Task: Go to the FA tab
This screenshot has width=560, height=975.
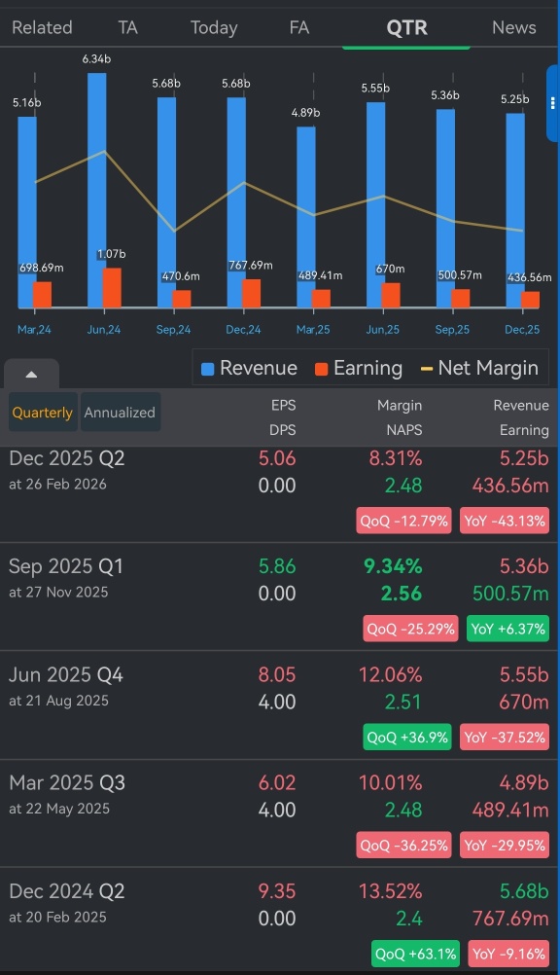Action: click(298, 27)
